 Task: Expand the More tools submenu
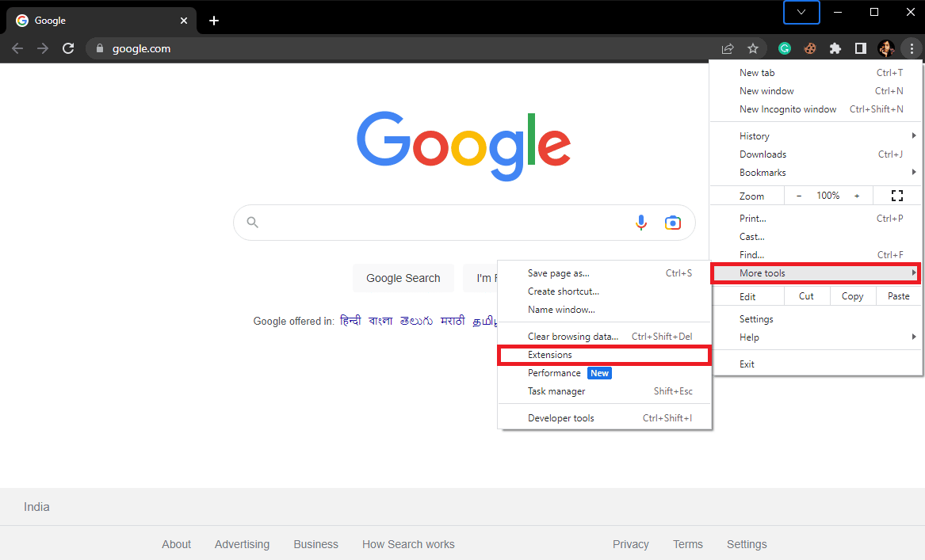(x=816, y=273)
